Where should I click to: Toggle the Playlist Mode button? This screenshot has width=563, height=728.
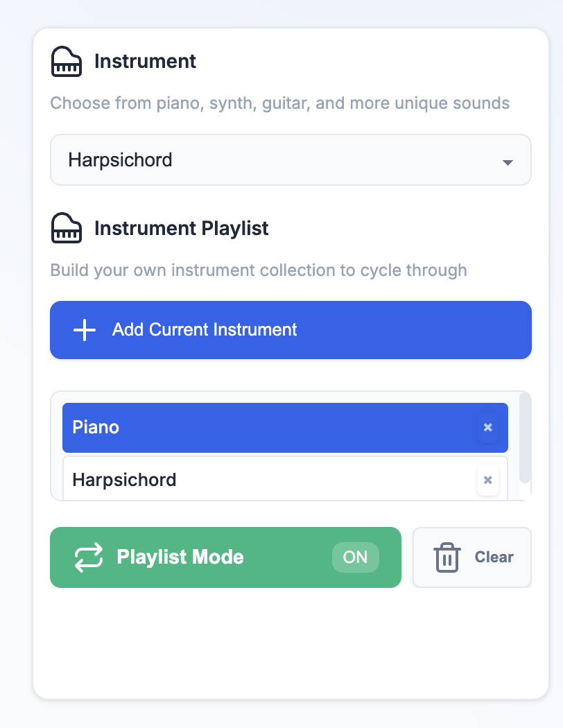tap(225, 557)
